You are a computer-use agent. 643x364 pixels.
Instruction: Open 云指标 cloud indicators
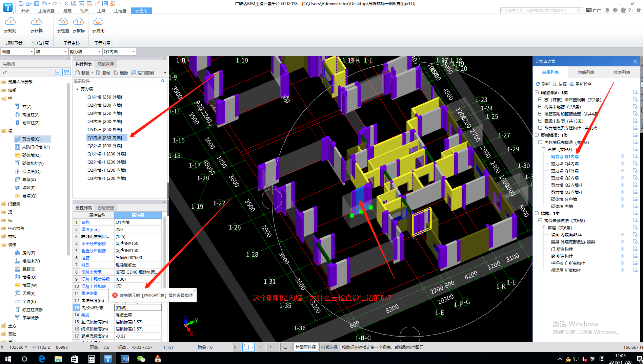[x=78, y=25]
